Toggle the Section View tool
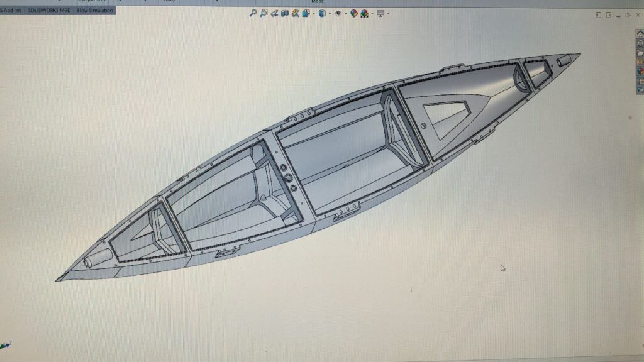Screen dimensions: 644x362 tap(285, 14)
